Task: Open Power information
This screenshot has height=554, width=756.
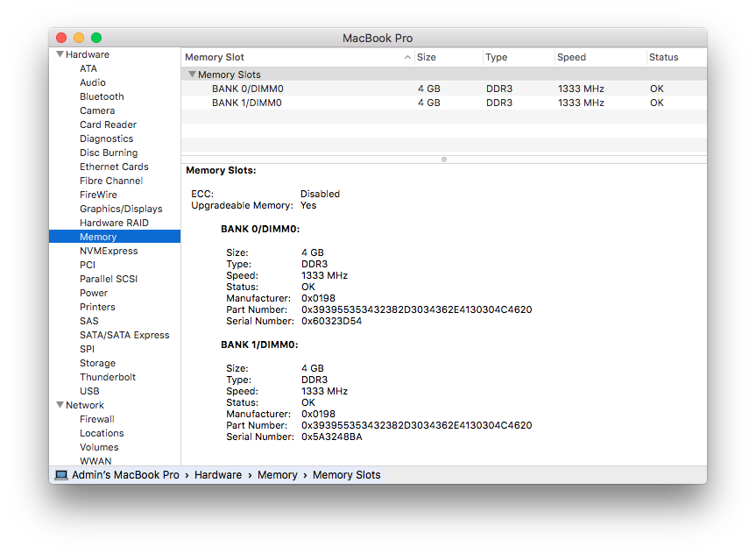Action: click(x=94, y=293)
